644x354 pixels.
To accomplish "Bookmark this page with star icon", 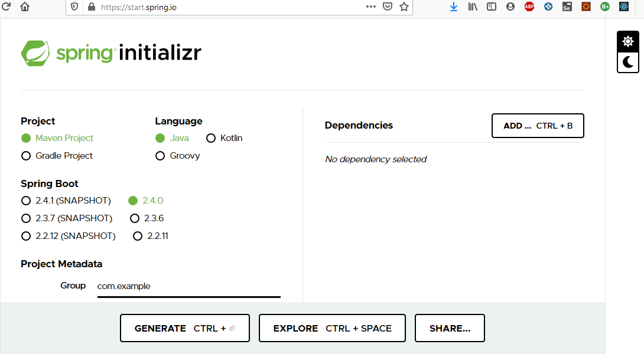I will pyautogui.click(x=404, y=6).
